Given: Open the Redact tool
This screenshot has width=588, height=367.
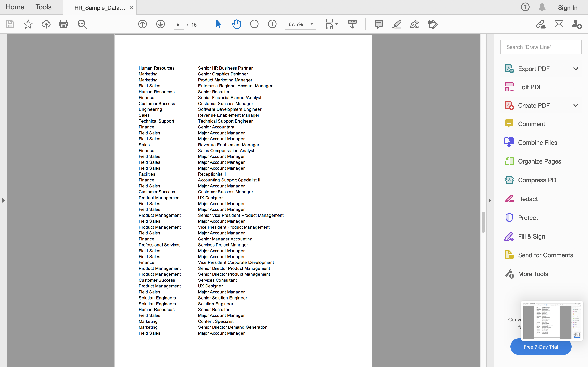Looking at the screenshot, I should point(528,199).
